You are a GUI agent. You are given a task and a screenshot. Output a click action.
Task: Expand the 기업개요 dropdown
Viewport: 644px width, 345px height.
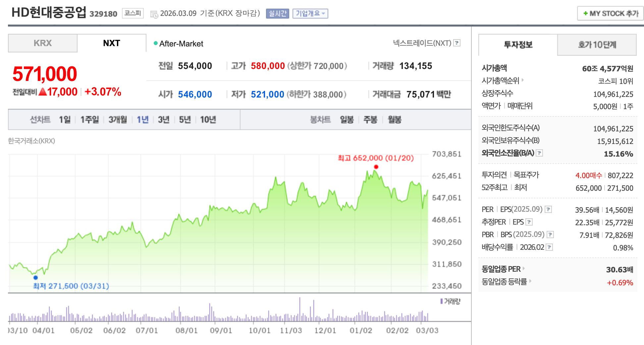(x=310, y=14)
